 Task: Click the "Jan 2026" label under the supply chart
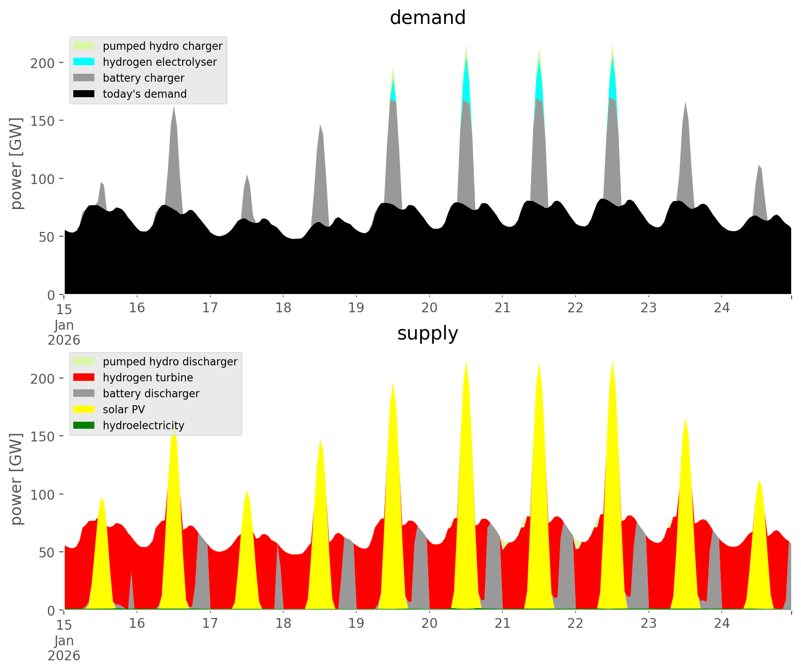coord(64,648)
